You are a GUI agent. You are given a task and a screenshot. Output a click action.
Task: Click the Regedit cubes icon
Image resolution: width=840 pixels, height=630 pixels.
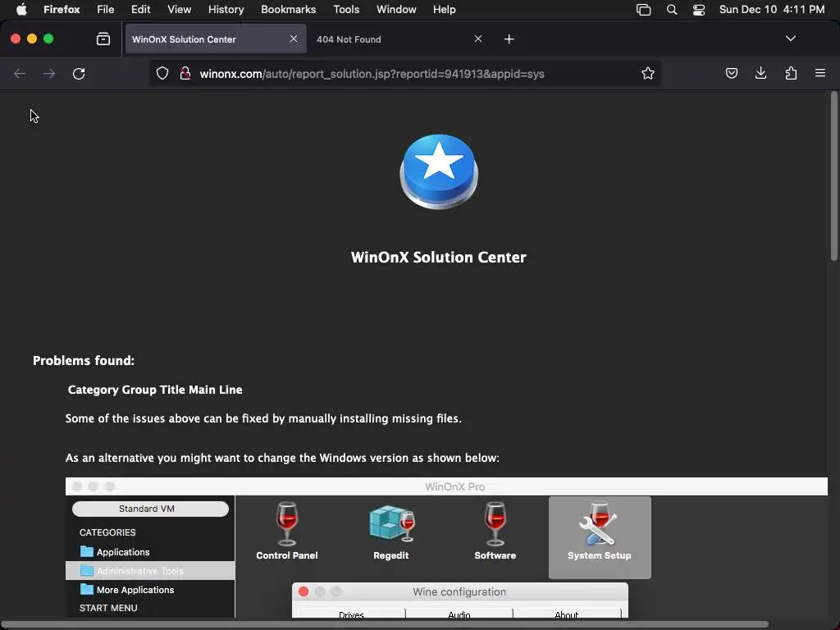coord(391,523)
